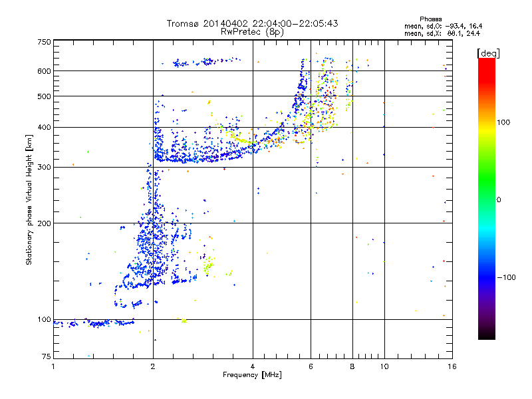Click the 100 label on the height axis
Viewport: 532px width, 399px height.
[44, 319]
